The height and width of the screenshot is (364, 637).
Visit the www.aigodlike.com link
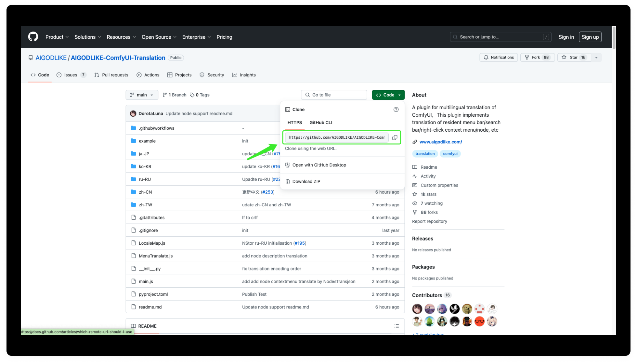[x=440, y=142]
